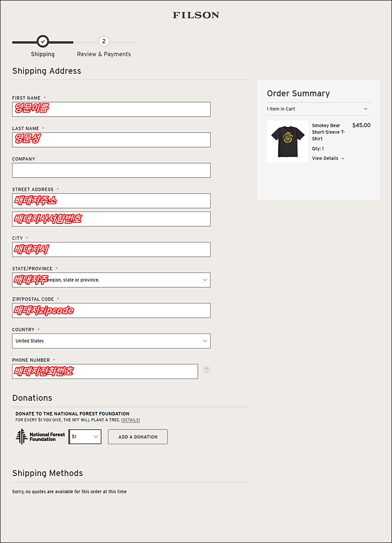Click into the Phone Number field
This screenshot has height=543, width=392.
coord(105,371)
